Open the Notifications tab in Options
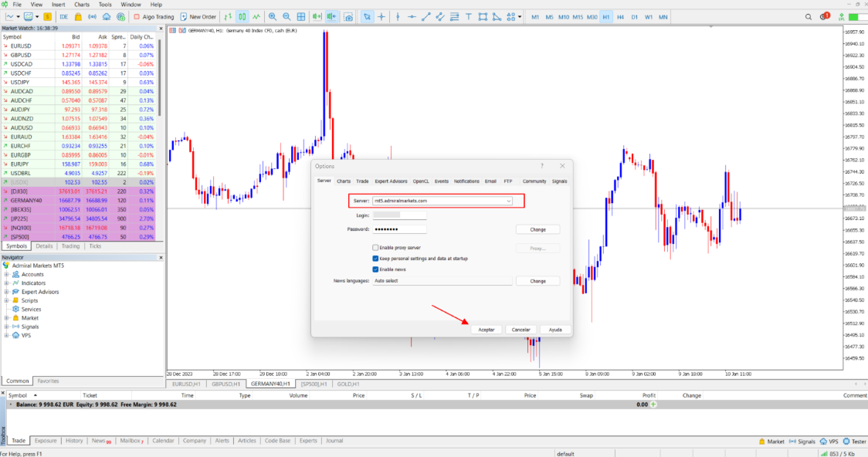The width and height of the screenshot is (868, 457). point(466,181)
